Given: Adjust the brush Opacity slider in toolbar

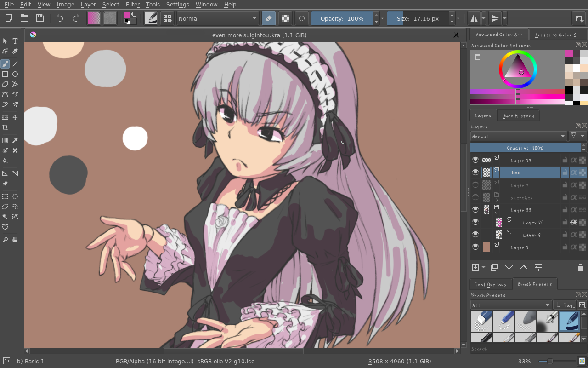Looking at the screenshot, I should [x=342, y=18].
